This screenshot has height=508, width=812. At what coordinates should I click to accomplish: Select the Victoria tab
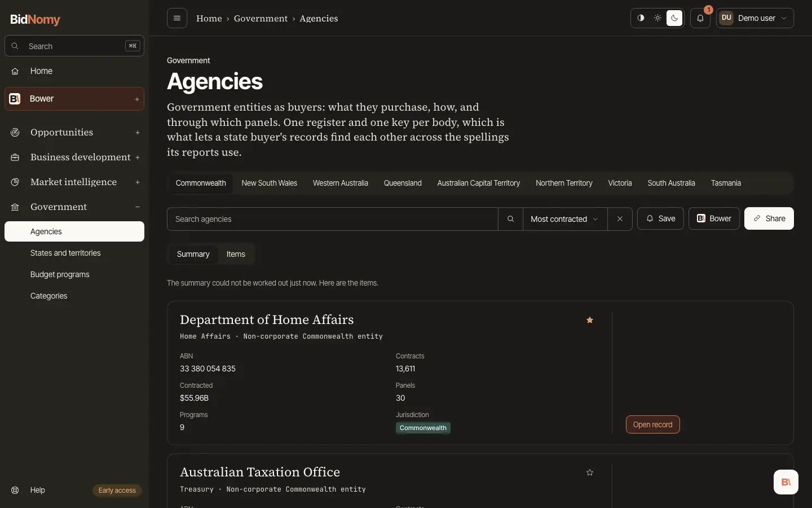click(620, 183)
